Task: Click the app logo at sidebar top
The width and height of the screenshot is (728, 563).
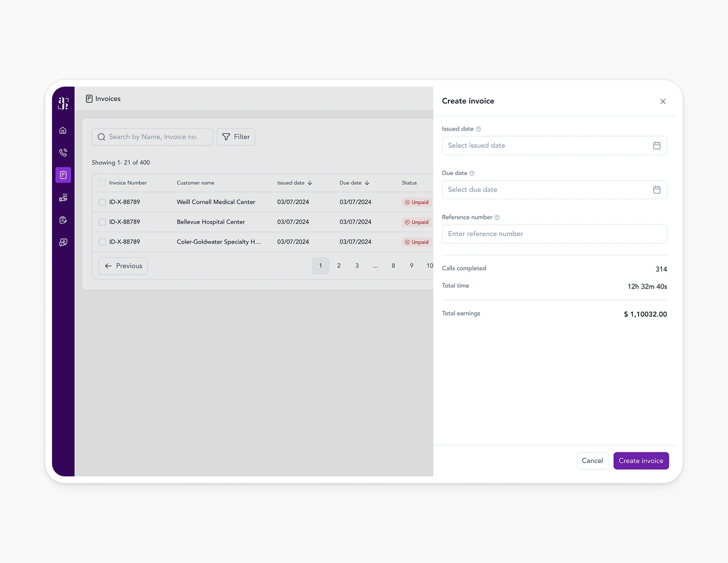Action: click(63, 102)
